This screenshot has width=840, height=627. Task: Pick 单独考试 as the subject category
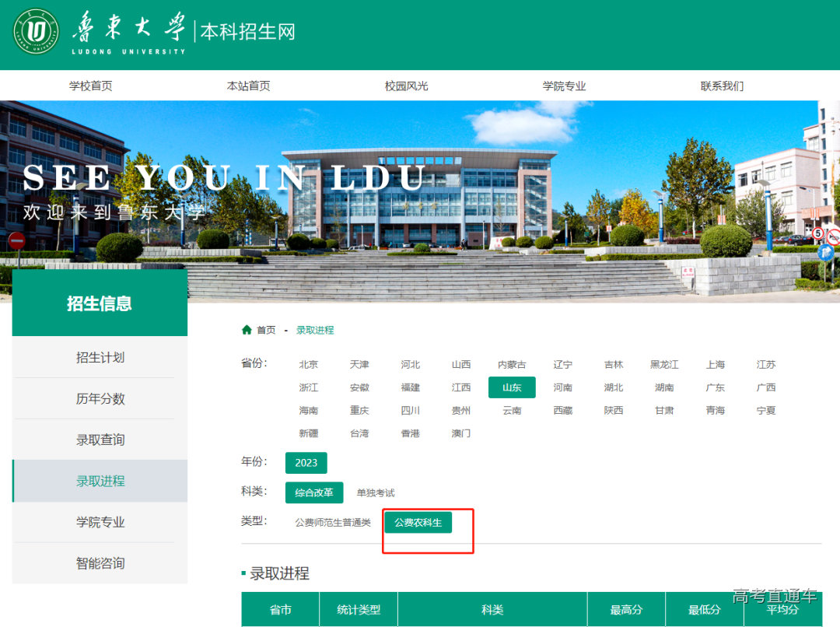coord(376,492)
